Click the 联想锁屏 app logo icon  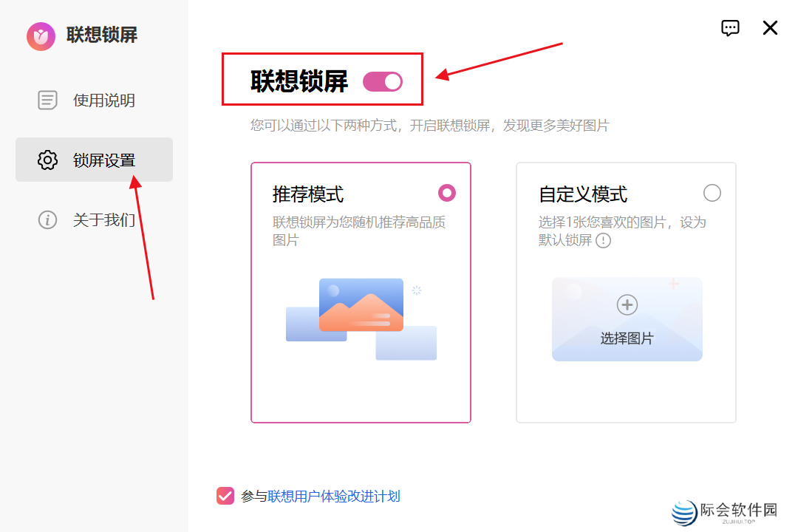41,35
